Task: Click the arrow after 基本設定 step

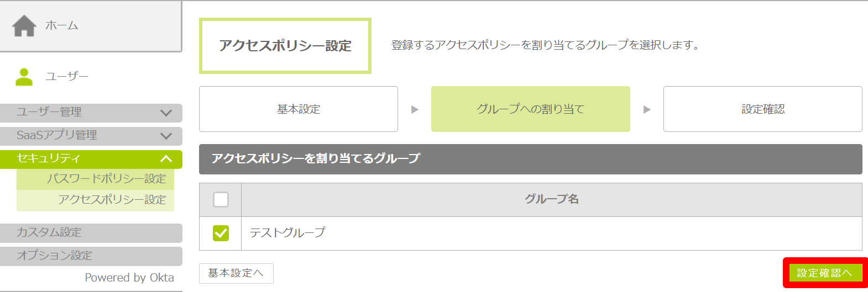Action: 415,109
